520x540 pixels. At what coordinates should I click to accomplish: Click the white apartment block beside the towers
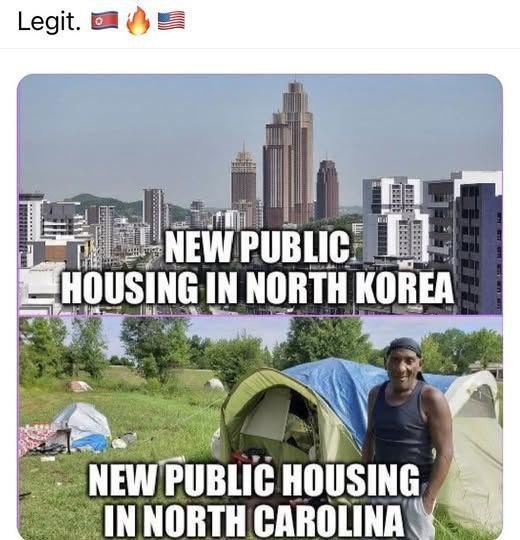[395, 219]
